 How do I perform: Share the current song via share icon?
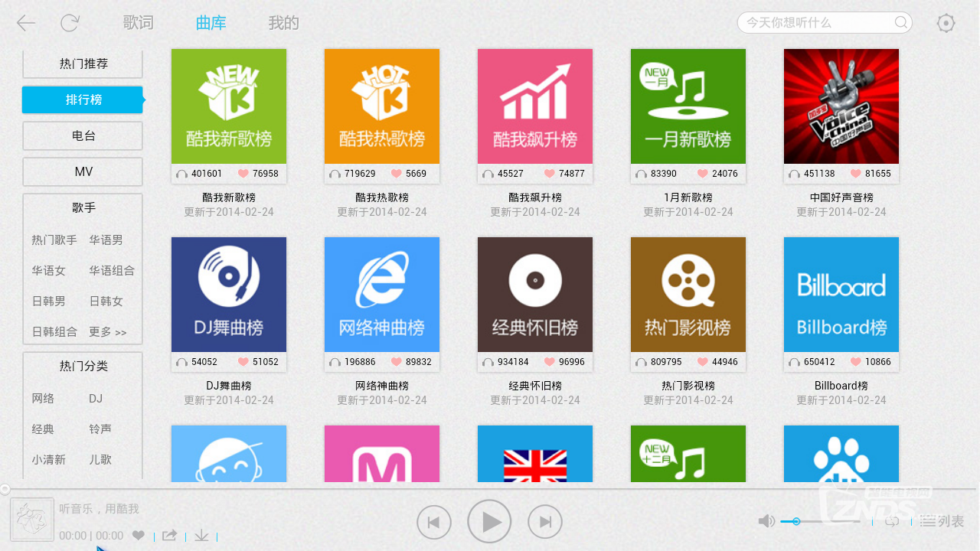pos(170,536)
